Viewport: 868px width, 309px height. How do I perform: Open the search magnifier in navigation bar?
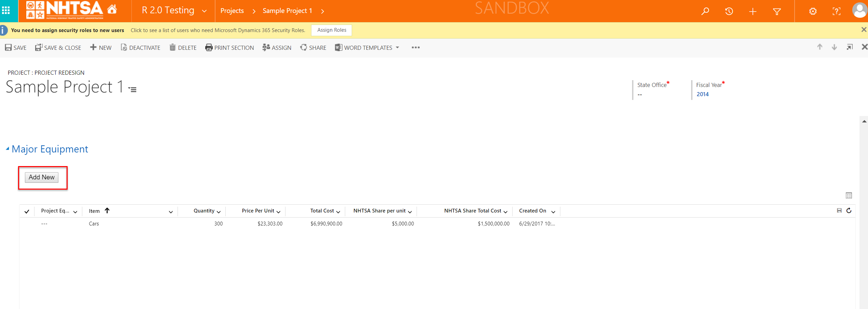coord(705,11)
